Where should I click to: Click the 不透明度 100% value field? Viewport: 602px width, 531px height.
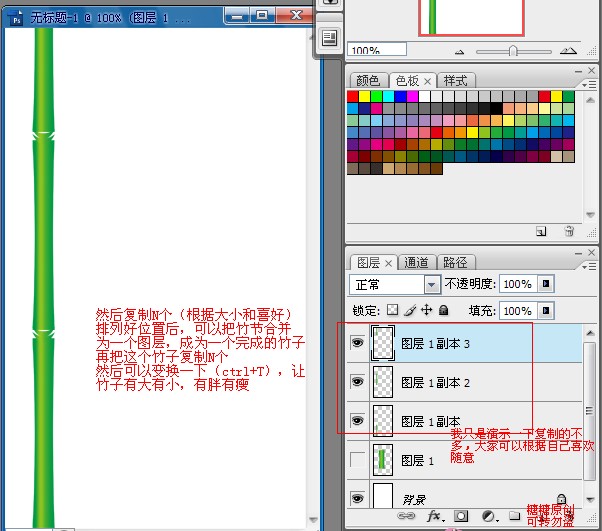pyautogui.click(x=518, y=284)
